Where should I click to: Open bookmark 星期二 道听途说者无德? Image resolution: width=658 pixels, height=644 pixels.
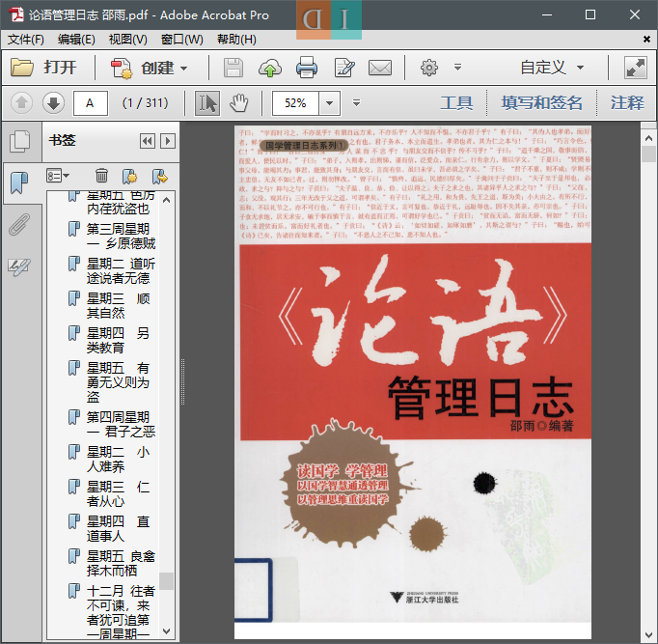121,270
